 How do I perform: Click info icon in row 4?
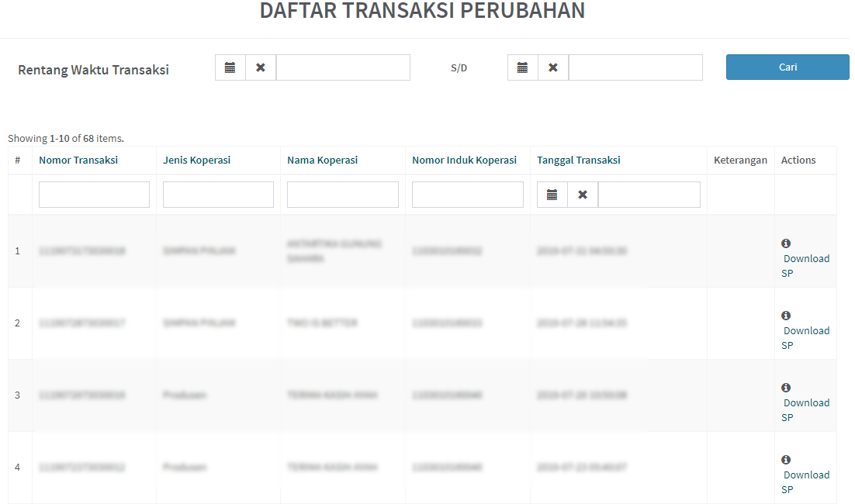tap(786, 460)
